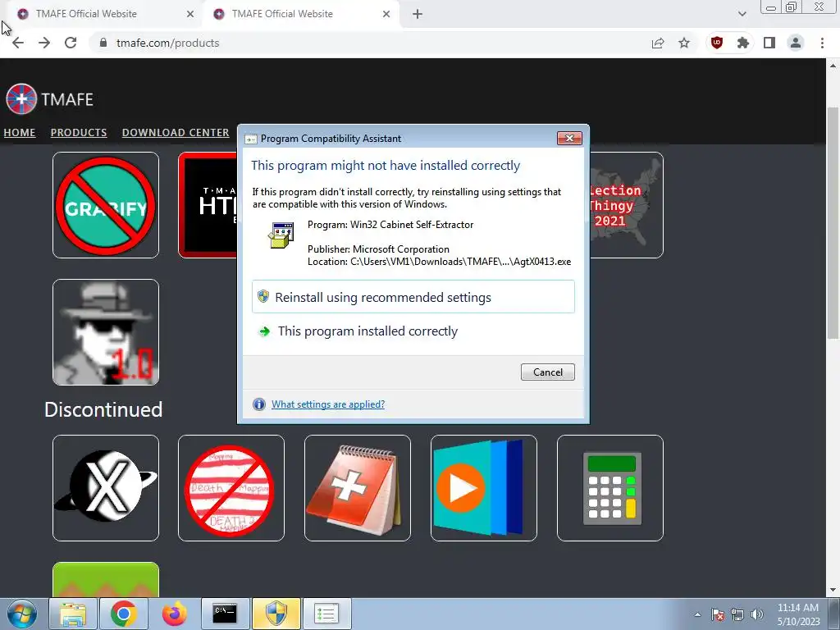Image resolution: width=840 pixels, height=630 pixels.
Task: Click the scrollbar down arrow
Action: click(x=833, y=590)
